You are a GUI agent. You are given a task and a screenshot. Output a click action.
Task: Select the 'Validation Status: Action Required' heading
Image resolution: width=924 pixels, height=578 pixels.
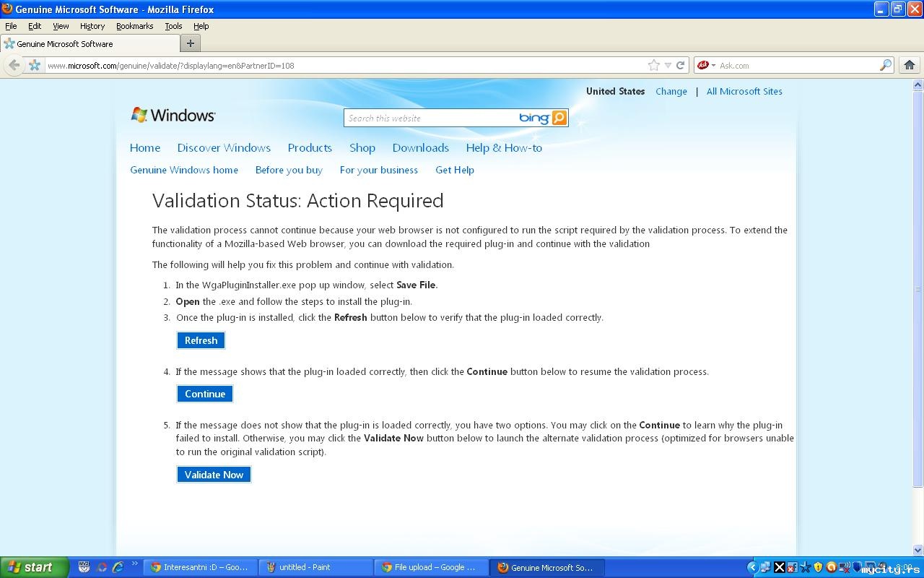[x=297, y=200]
